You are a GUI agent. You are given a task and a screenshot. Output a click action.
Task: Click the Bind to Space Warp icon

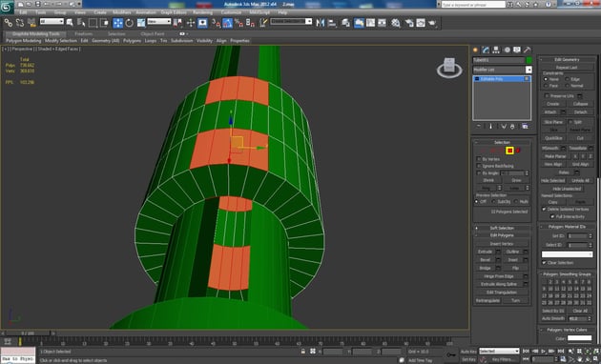tap(31, 23)
